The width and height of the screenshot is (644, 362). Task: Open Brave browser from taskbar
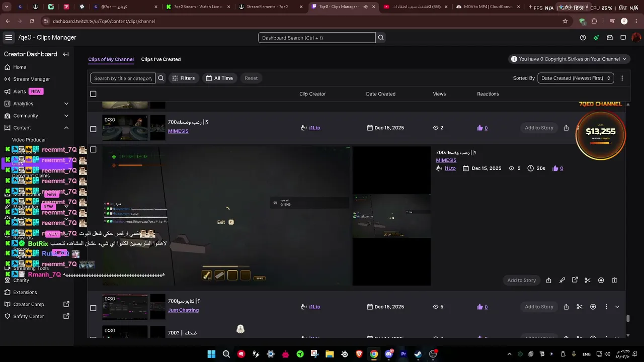(359, 354)
